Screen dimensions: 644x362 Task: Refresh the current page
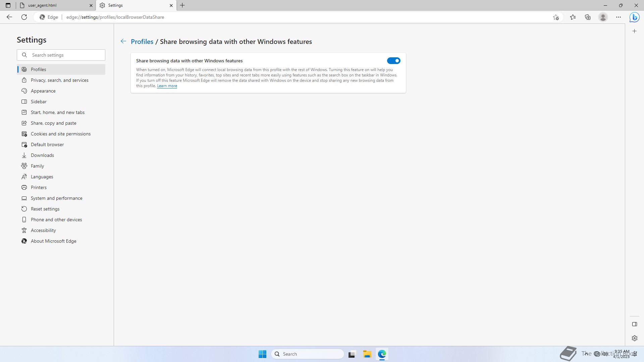click(24, 17)
